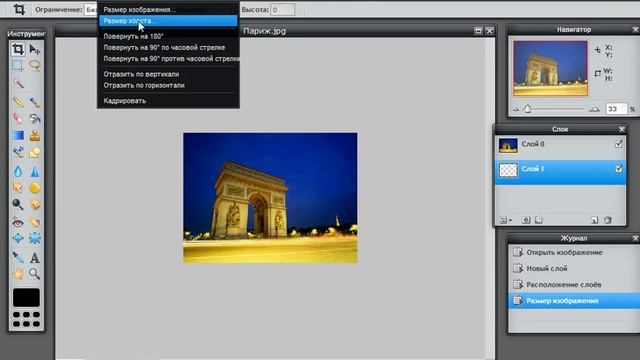Maximize the Париж.jpg document window
The width and height of the screenshot is (640, 360).
coord(478,31)
